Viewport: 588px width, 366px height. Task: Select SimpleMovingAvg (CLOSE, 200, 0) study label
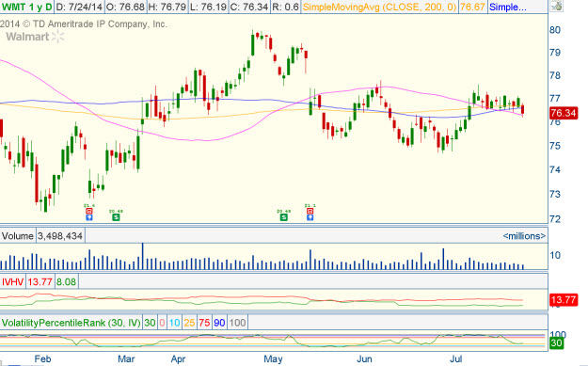[x=379, y=7]
